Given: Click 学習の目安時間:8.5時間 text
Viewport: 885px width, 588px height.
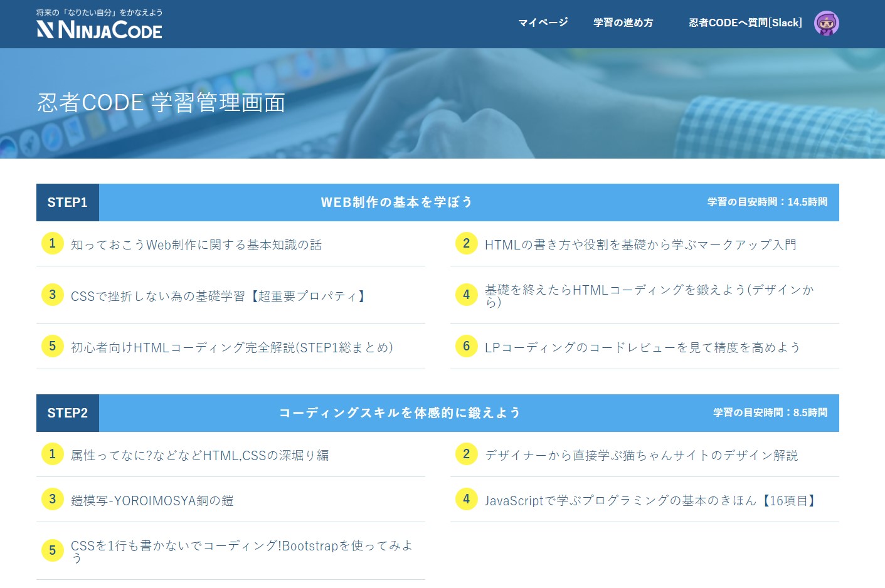Looking at the screenshot, I should [770, 412].
